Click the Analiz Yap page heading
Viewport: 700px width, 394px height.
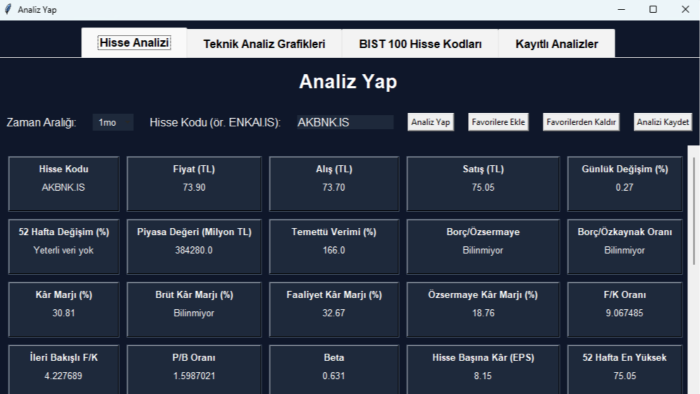coord(348,82)
